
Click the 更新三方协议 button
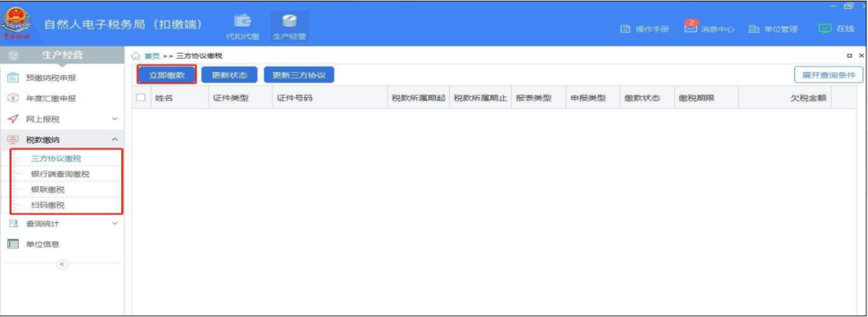[x=299, y=75]
